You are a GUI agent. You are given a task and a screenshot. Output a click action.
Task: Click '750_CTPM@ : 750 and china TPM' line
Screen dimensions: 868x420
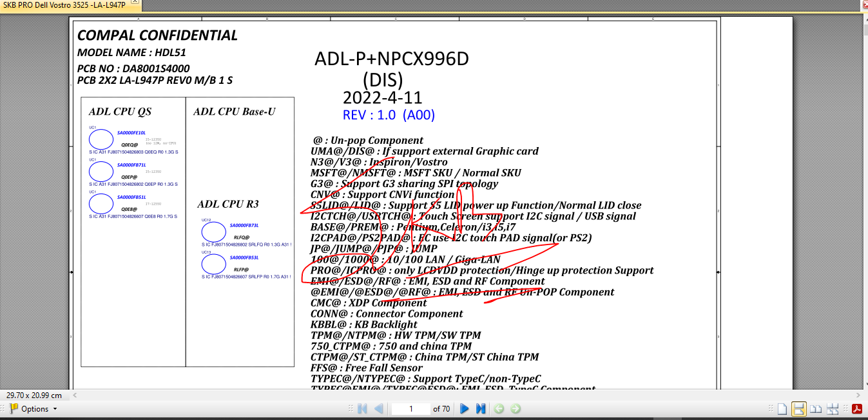pyautogui.click(x=391, y=346)
